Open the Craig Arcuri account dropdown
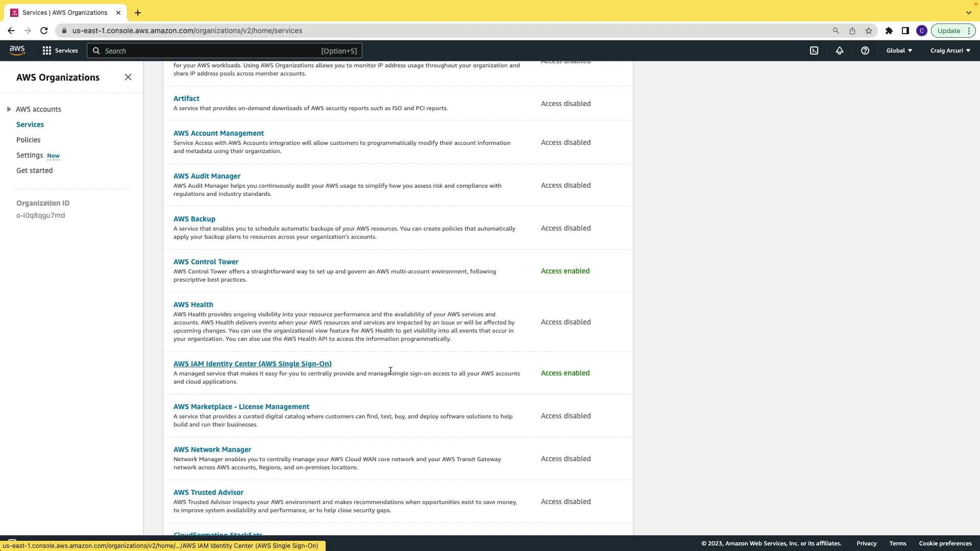 [x=950, y=51]
